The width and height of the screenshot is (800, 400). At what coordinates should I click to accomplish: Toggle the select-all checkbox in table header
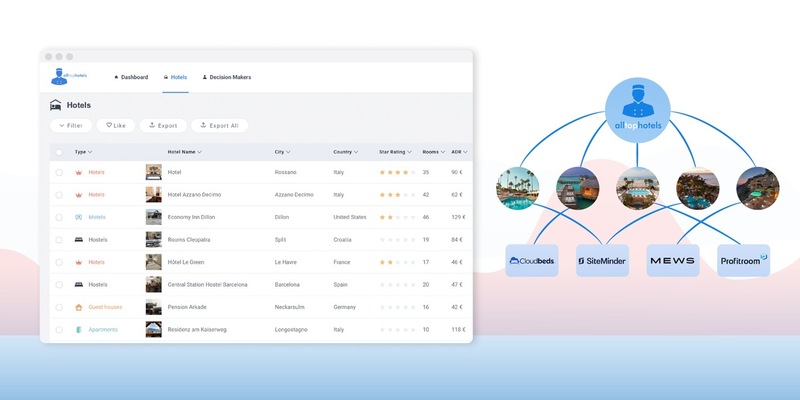[x=59, y=152]
